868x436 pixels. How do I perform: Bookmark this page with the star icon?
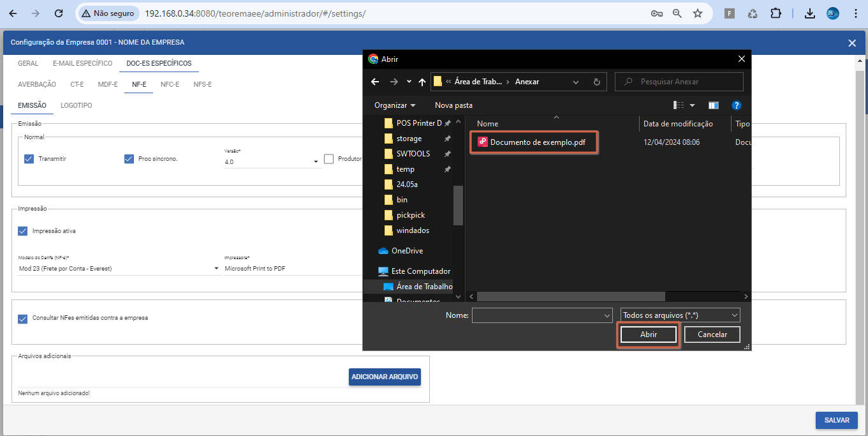coord(698,13)
